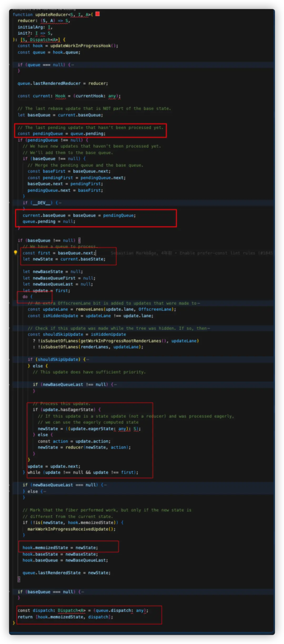
Task: Click 'update = update.next;' line
Action: point(54,466)
